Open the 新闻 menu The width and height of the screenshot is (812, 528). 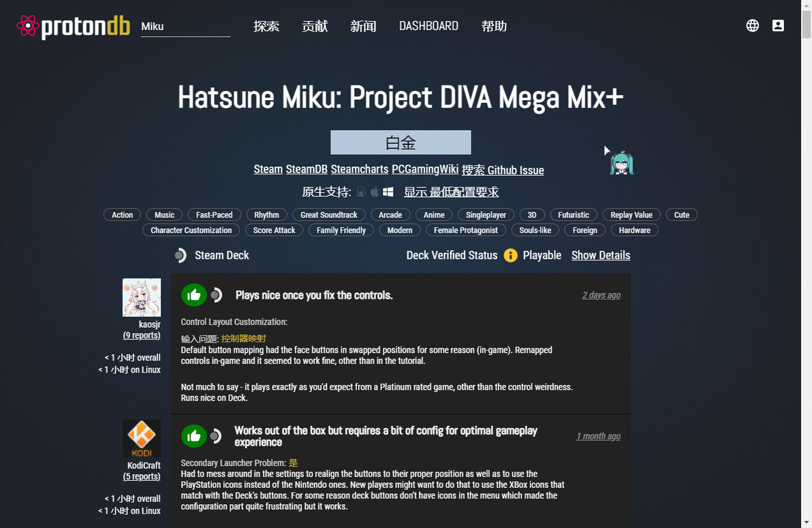point(363,26)
